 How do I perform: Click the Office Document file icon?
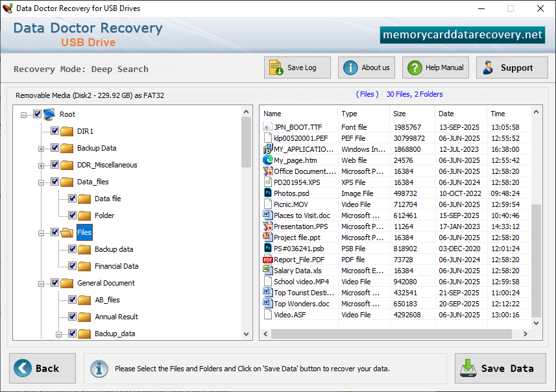[x=267, y=171]
